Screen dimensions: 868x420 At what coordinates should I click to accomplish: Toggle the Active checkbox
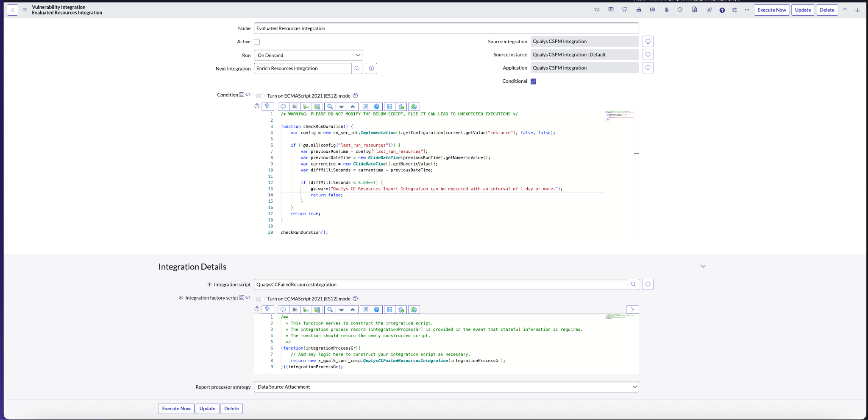(x=257, y=42)
